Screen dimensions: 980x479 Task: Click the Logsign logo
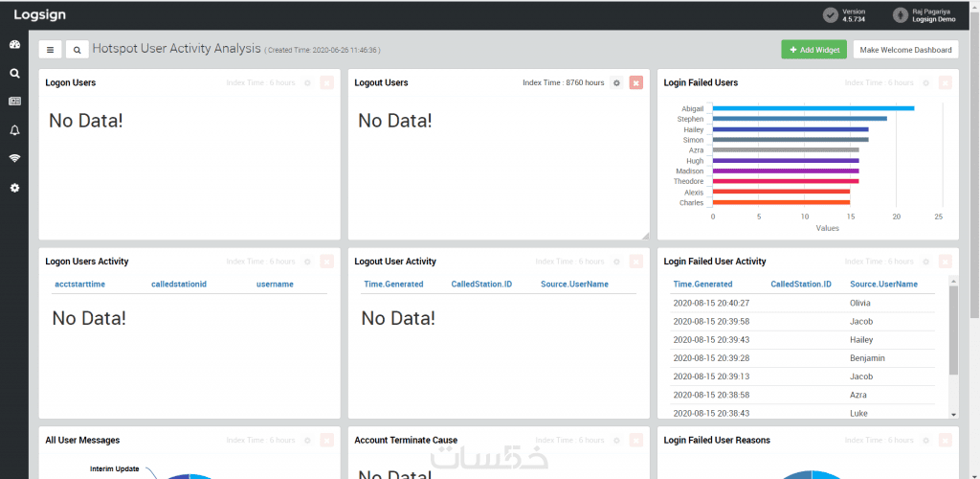point(39,14)
